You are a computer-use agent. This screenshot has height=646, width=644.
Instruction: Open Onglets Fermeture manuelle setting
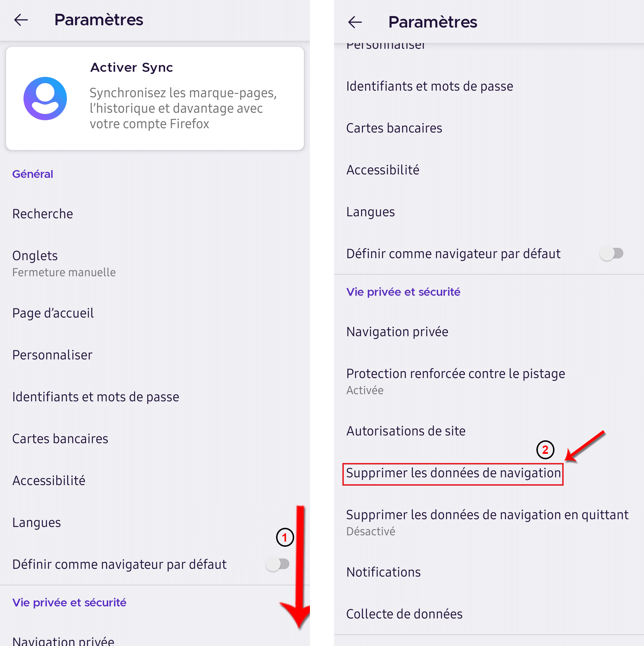155,264
